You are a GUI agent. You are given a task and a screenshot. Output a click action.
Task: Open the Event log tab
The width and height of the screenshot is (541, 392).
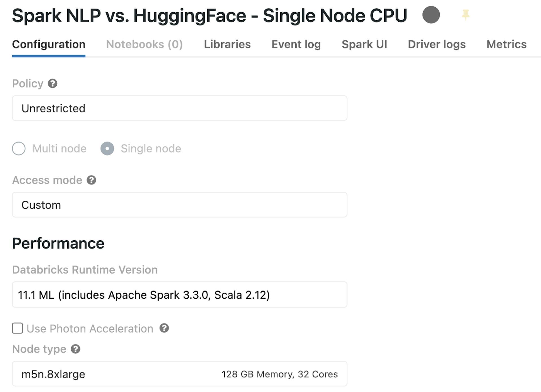tap(296, 44)
